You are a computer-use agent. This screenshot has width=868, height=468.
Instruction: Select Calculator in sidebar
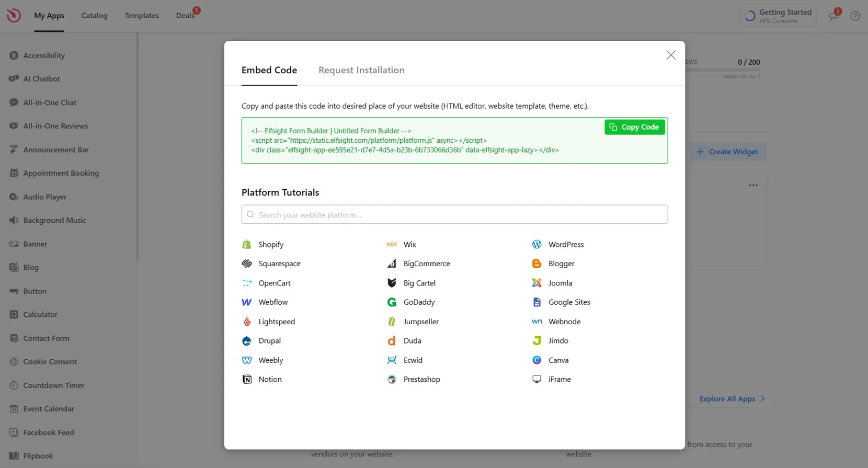pos(40,314)
